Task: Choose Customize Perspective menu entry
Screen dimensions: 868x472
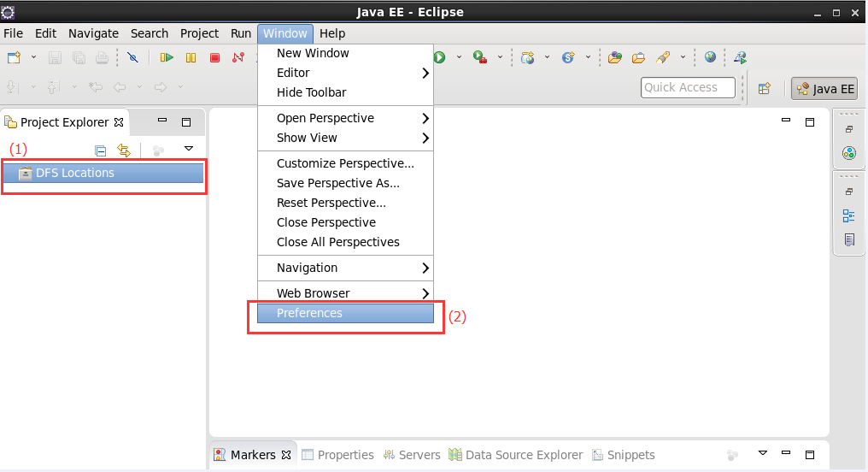Action: 345,163
